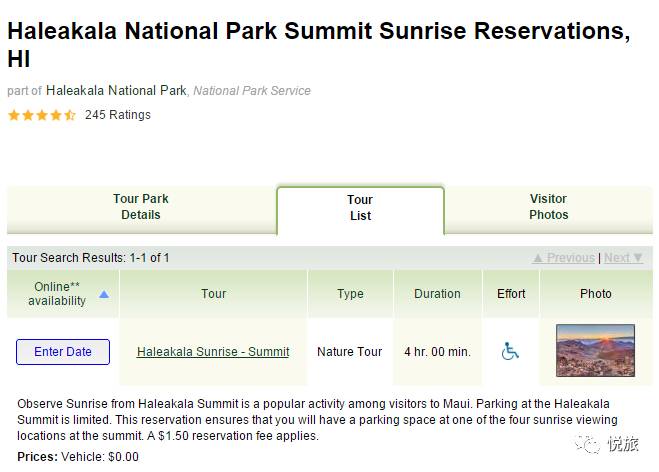This screenshot has height=472, width=659.
Task: Click the page title Haleakala National Park Summit Sunrise Reservations
Action: [x=319, y=44]
